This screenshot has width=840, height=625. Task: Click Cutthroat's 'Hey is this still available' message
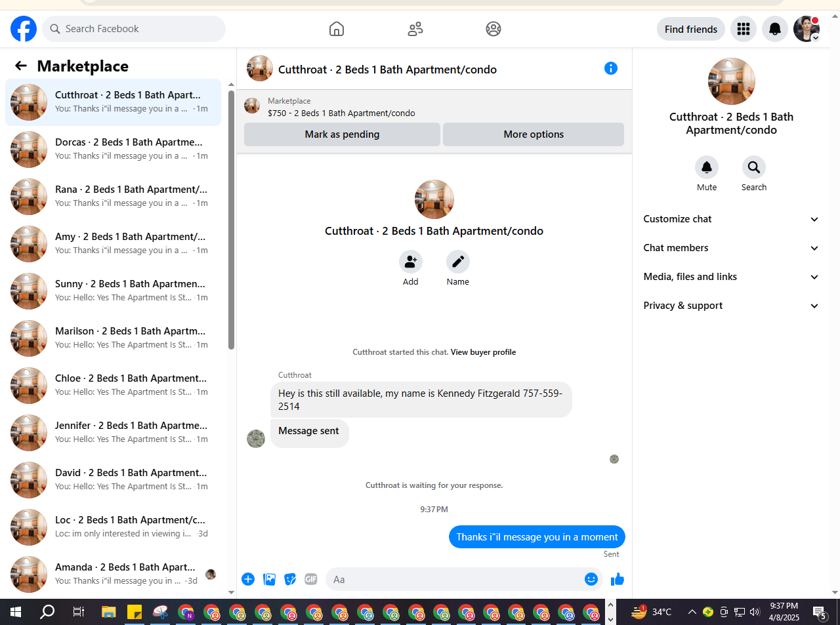click(421, 399)
